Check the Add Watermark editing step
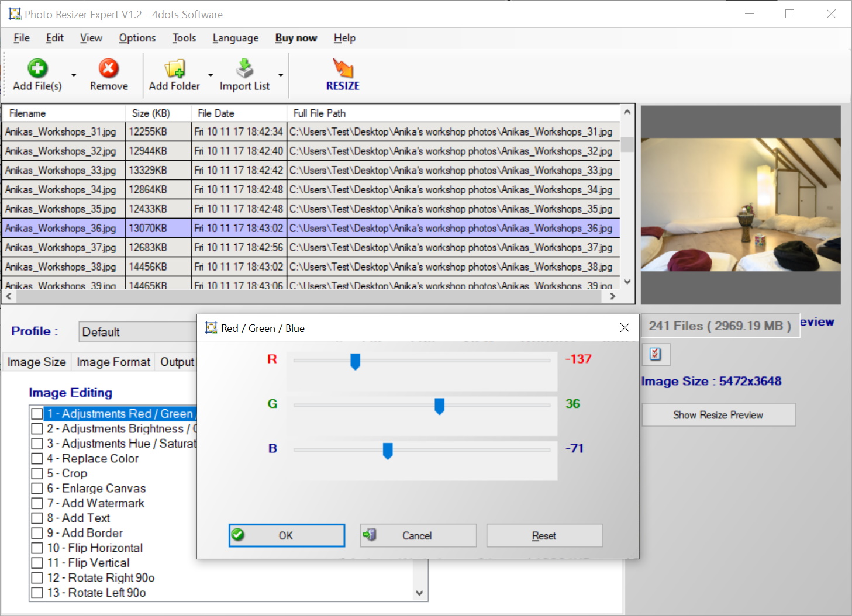This screenshot has width=852, height=616. coord(36,503)
